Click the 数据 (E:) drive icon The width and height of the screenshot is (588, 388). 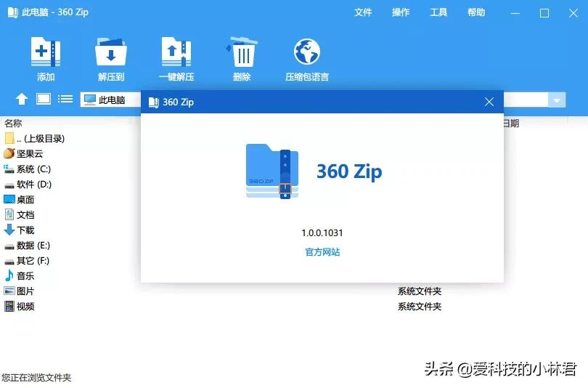point(9,246)
